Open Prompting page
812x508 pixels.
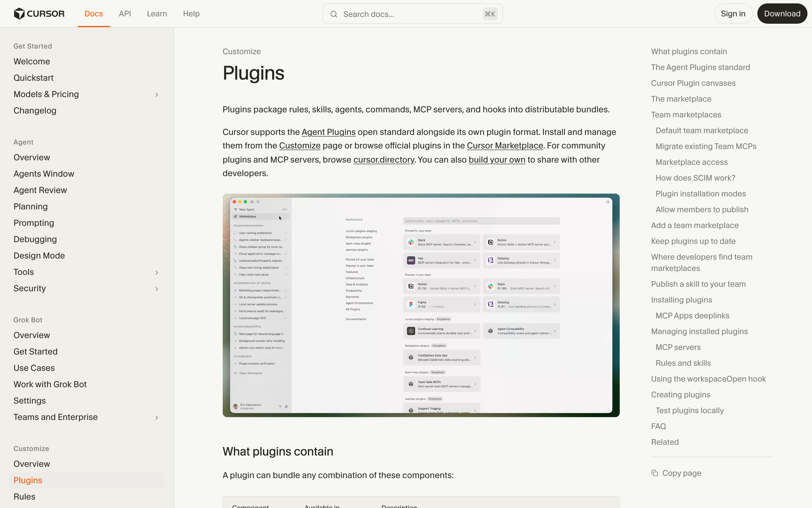(34, 223)
